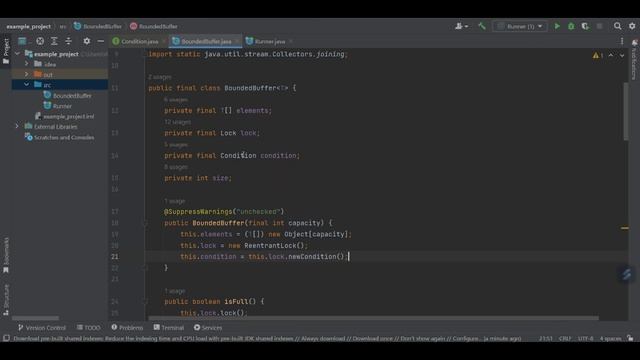
Task: Switch to the Condition.java tab
Action: pyautogui.click(x=139, y=41)
